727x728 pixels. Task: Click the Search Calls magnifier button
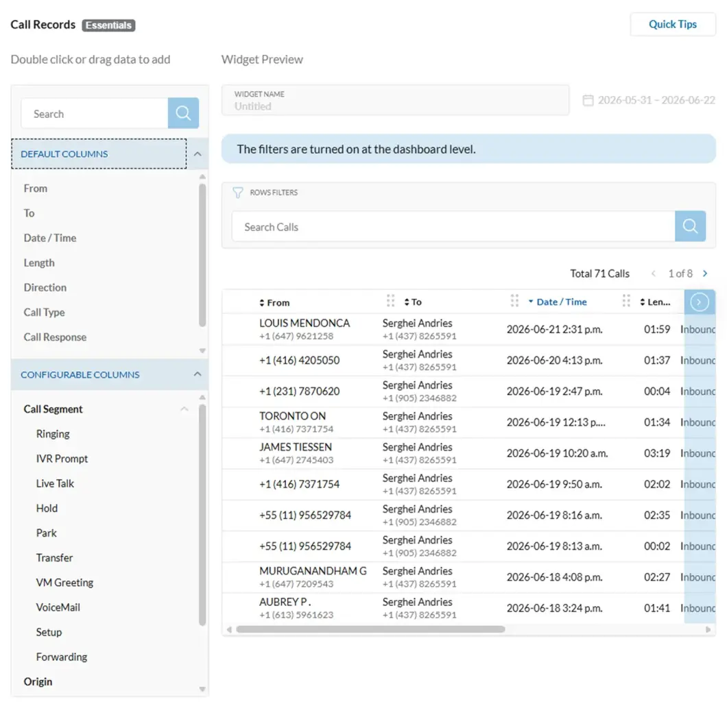coord(689,226)
